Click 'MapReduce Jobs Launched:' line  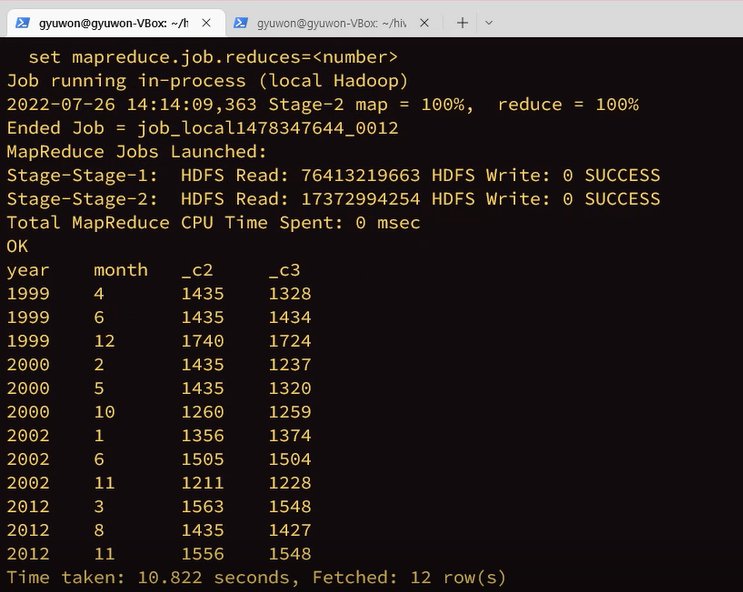[137, 152]
